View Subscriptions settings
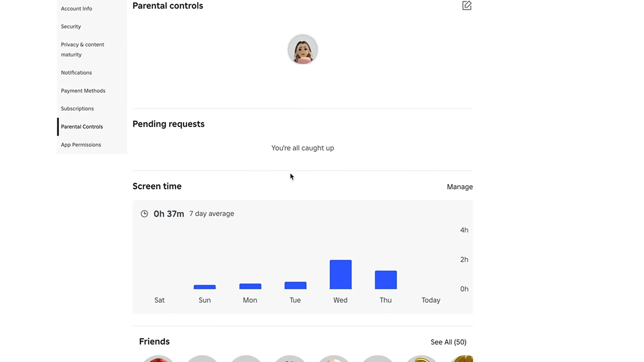The image size is (644, 362). (x=77, y=109)
